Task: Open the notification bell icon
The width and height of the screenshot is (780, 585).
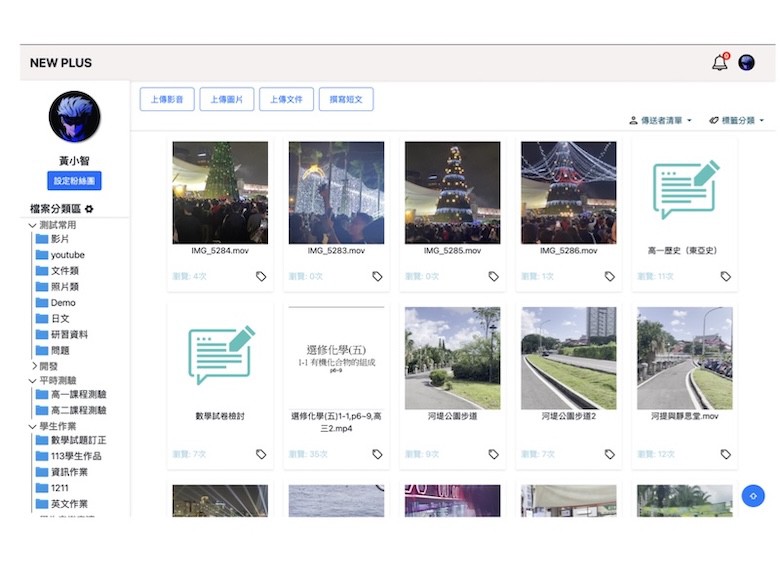Action: tap(719, 63)
